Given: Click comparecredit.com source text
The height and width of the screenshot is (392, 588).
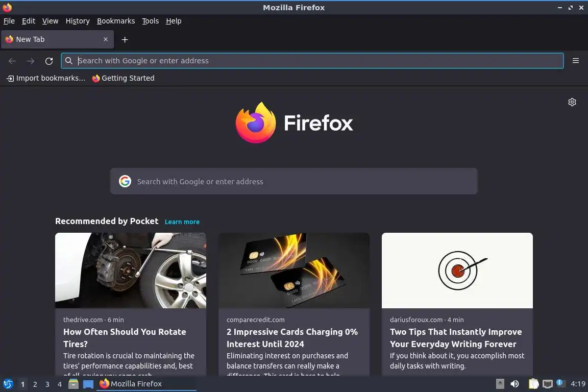Looking at the screenshot, I should 255,320.
